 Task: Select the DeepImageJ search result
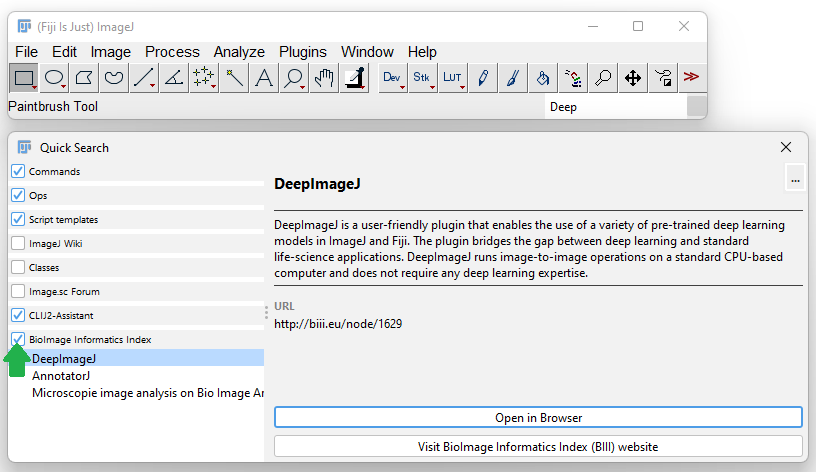coord(137,359)
